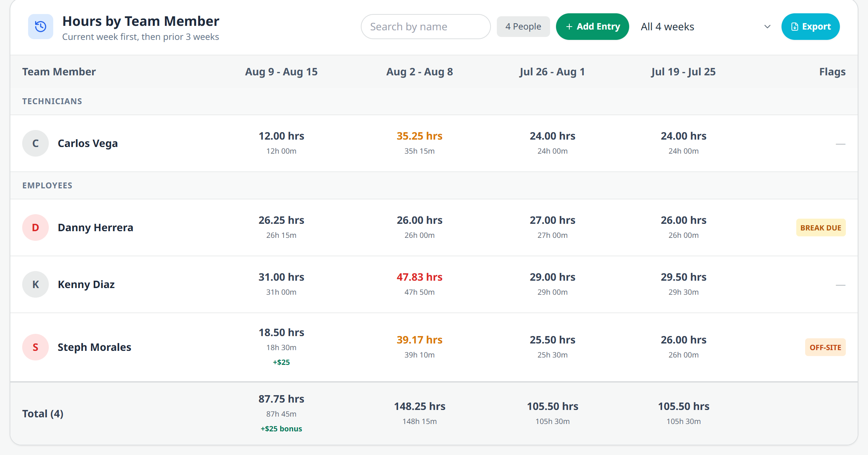Click the Jul 26 - Aug 1 column header
868x455 pixels.
(x=552, y=72)
